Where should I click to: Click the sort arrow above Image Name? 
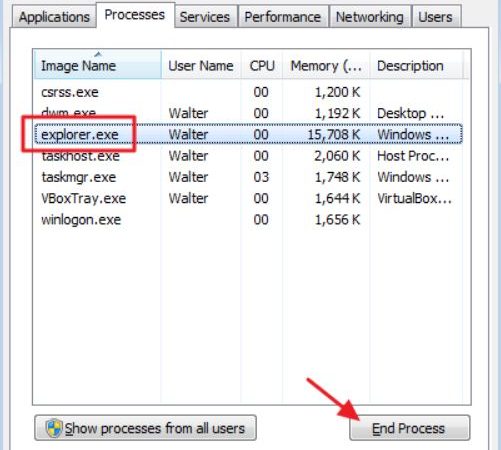pos(98,54)
